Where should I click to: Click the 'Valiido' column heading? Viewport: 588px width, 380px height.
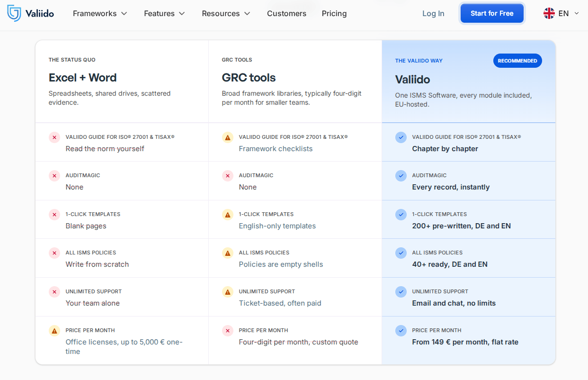pos(412,79)
